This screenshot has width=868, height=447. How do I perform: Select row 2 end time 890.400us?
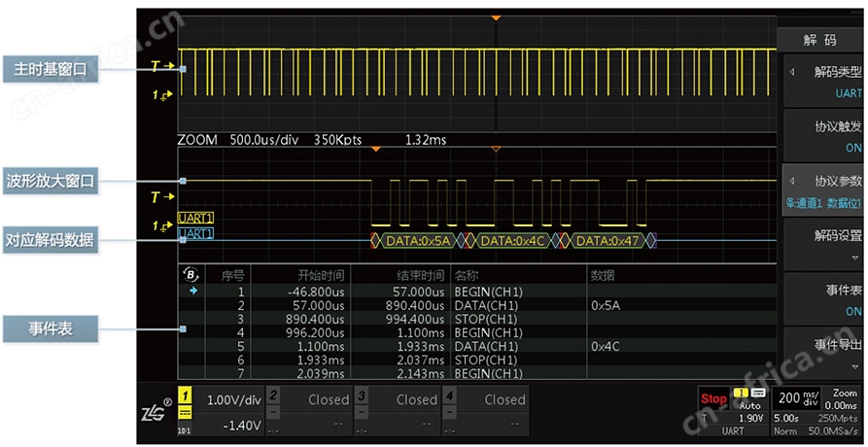point(416,305)
